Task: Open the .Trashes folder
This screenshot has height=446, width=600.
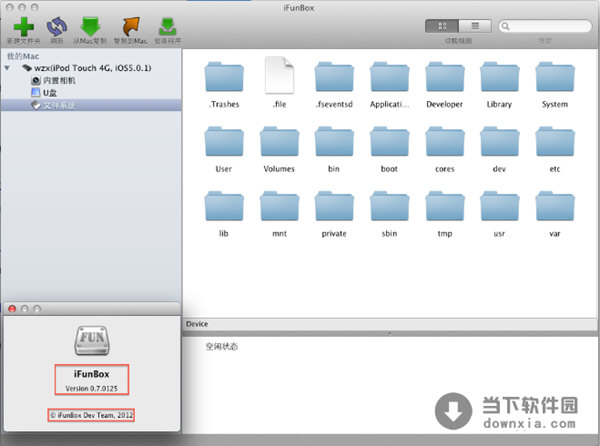Action: point(224,77)
